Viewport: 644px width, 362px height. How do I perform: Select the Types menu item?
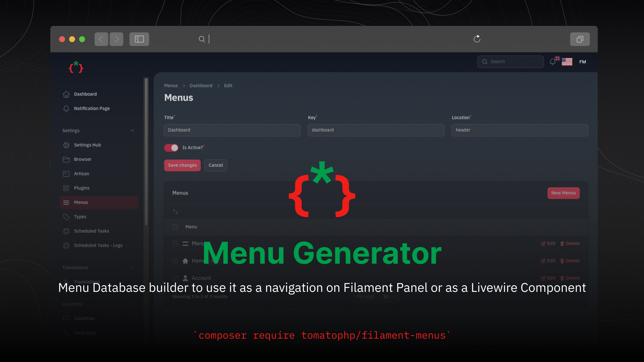pos(79,216)
